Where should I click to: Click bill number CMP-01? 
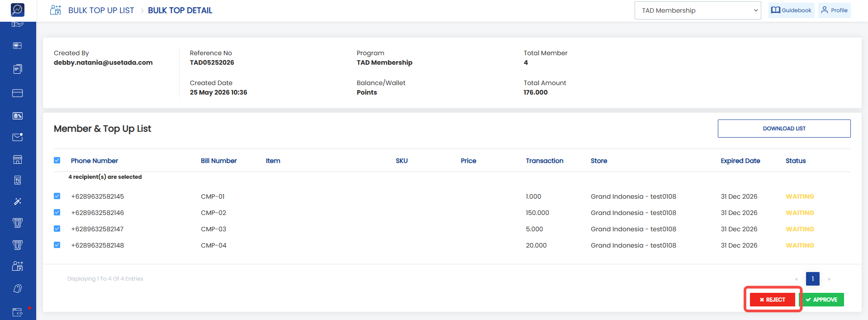[x=213, y=196]
